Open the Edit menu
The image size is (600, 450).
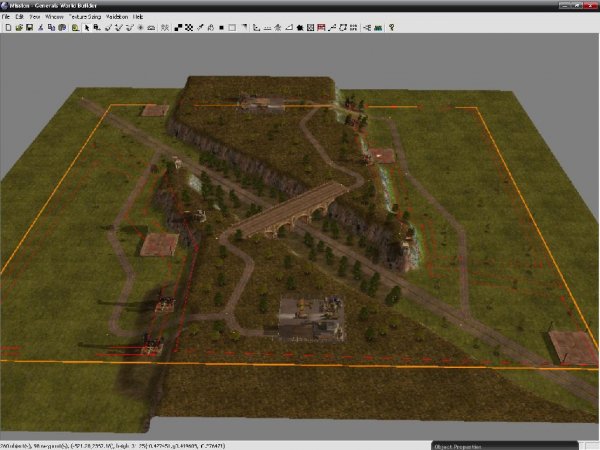(19, 17)
